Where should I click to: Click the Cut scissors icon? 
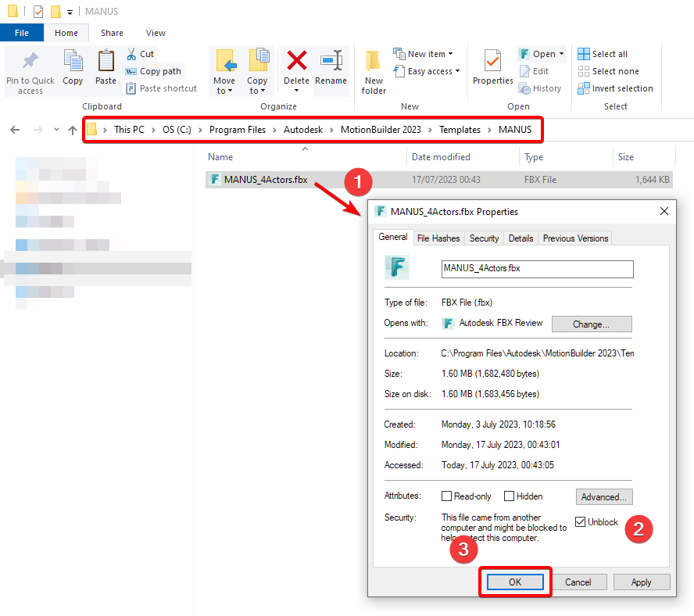pyautogui.click(x=132, y=54)
